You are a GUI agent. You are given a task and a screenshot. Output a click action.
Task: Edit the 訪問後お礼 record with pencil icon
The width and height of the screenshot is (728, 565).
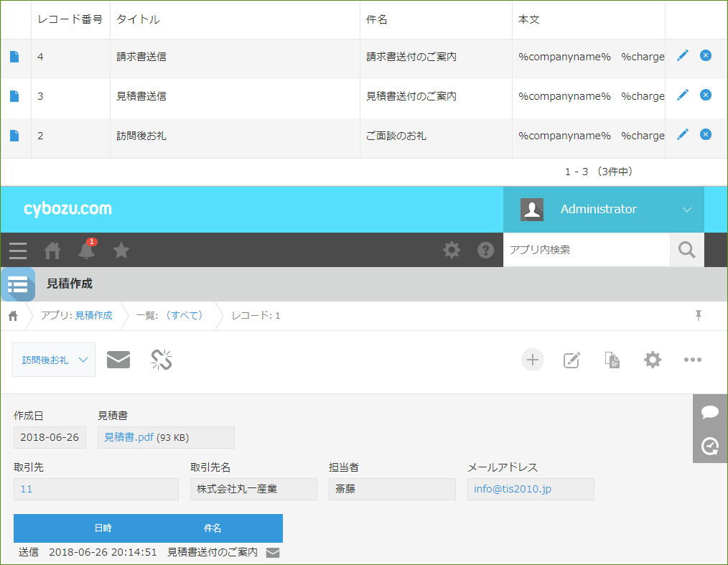[683, 135]
